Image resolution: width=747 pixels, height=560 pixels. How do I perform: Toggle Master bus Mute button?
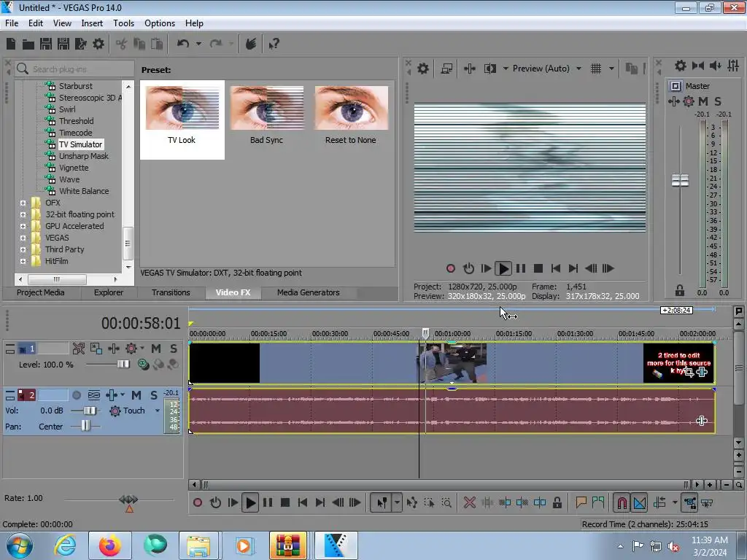pos(703,101)
